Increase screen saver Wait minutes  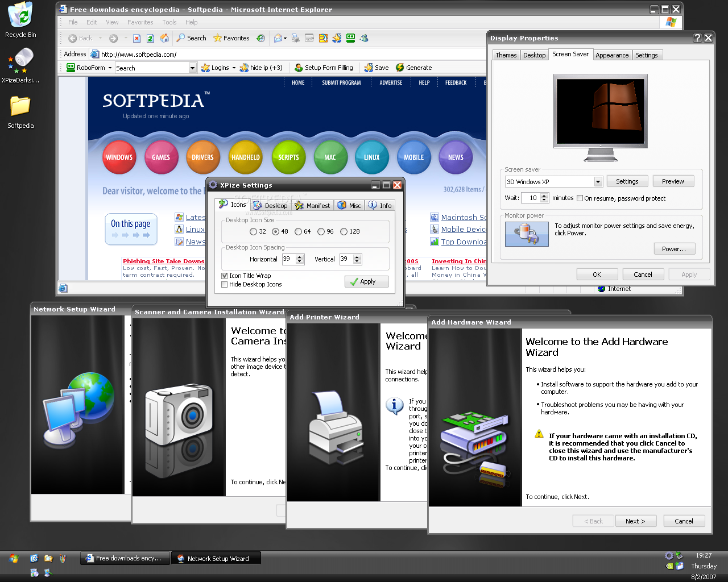point(544,196)
